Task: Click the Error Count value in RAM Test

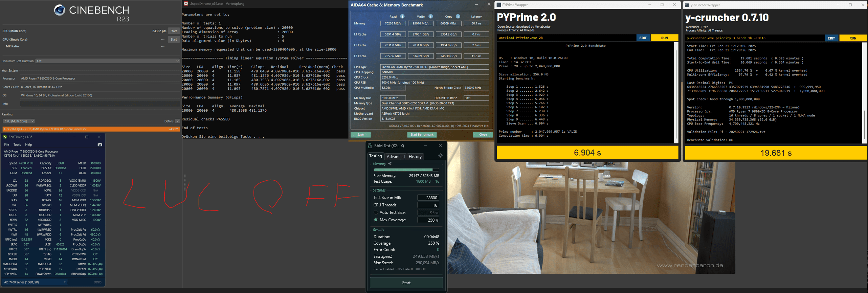Action: 438,250
